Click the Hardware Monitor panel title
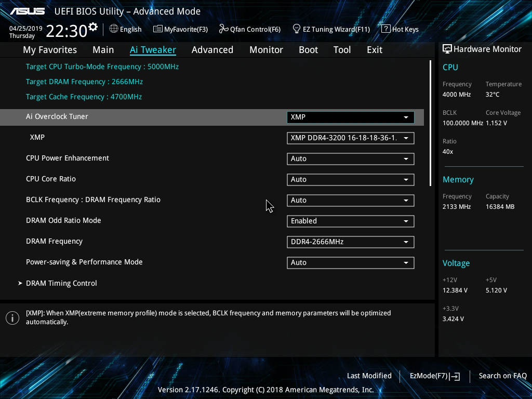Viewport: 532px width, 399px height. (x=487, y=49)
